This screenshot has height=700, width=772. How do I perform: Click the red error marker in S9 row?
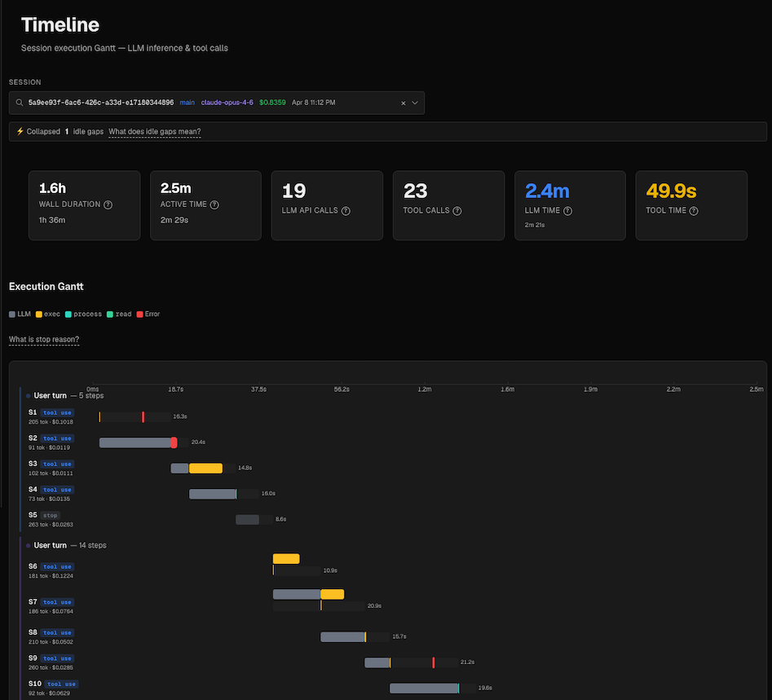pyautogui.click(x=433, y=663)
